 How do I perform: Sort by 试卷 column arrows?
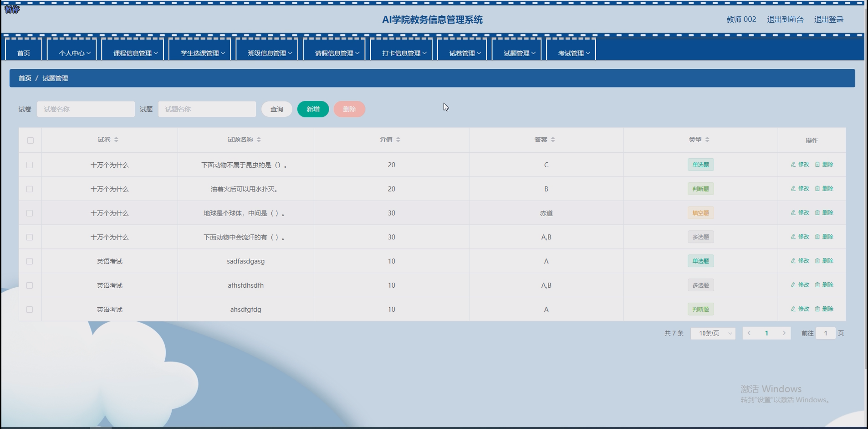coord(116,140)
